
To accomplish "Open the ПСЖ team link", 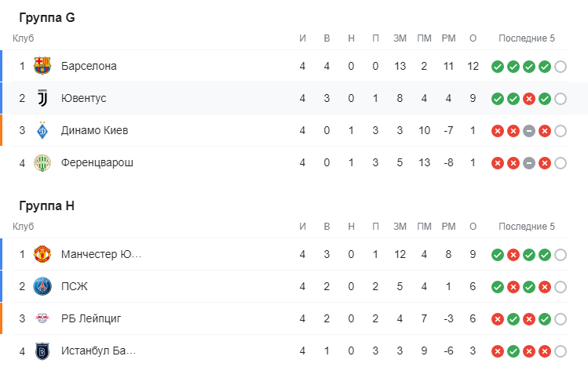I will (x=75, y=286).
